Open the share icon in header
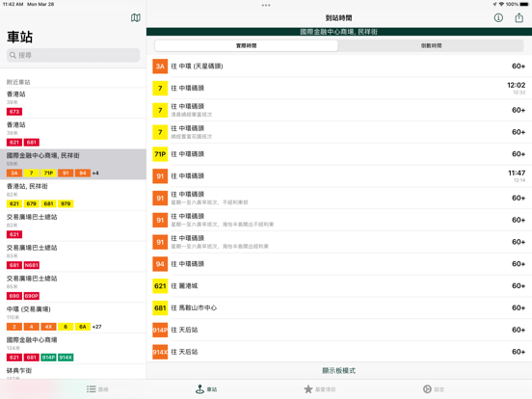532x399 pixels. [x=519, y=17]
